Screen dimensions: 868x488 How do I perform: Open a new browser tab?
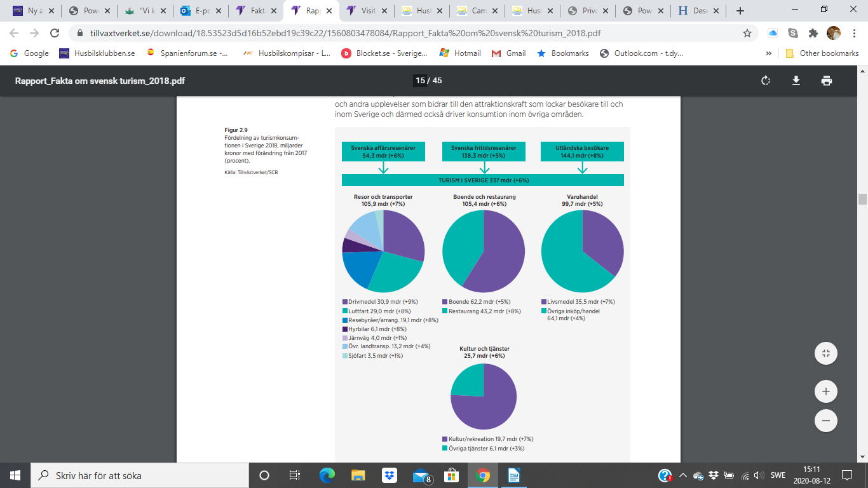(740, 11)
